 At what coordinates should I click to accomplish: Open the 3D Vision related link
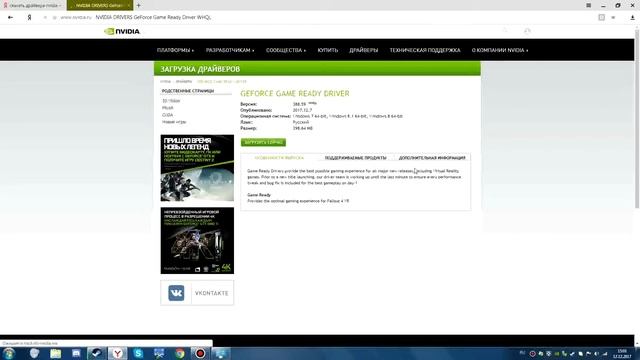(171, 101)
